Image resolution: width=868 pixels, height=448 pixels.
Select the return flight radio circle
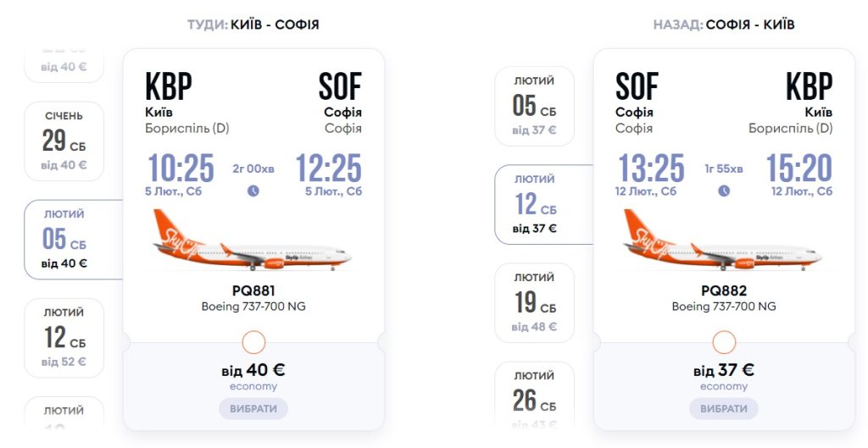pyautogui.click(x=724, y=342)
